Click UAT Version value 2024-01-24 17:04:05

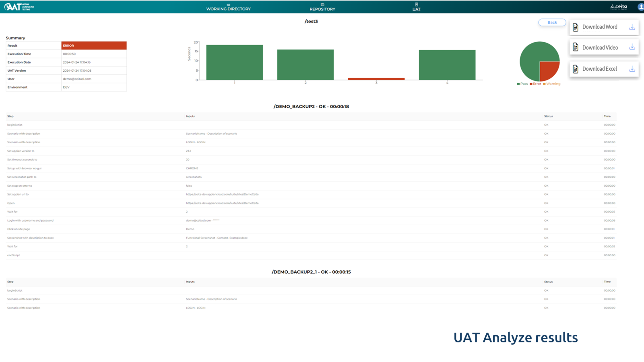tap(77, 70)
